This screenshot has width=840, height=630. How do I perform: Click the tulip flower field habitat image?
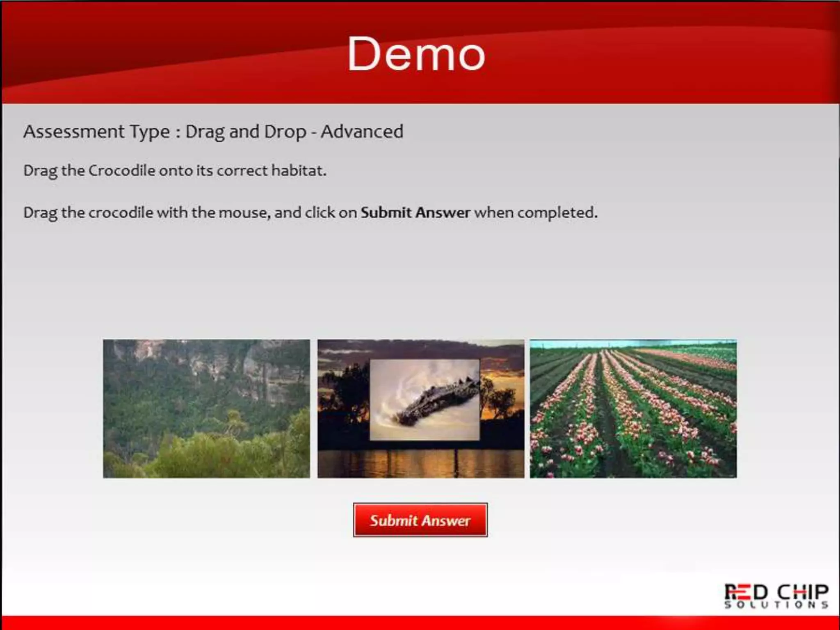(633, 409)
